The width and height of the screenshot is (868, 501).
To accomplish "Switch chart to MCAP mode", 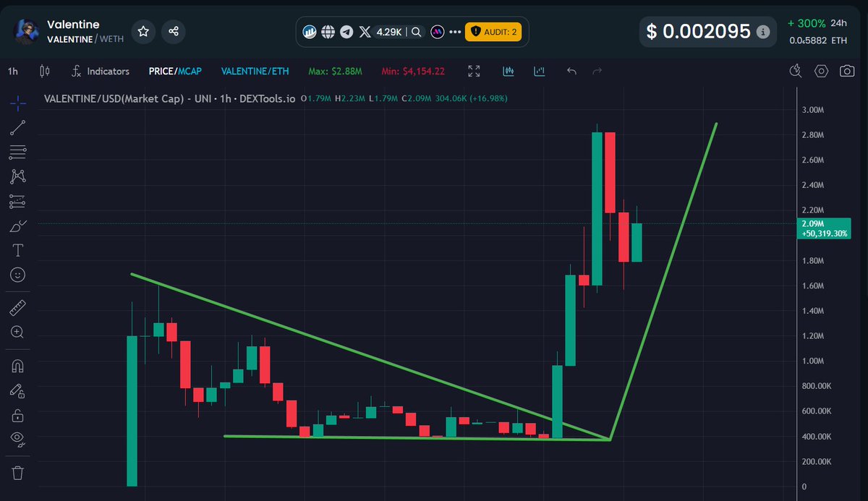I will click(190, 71).
